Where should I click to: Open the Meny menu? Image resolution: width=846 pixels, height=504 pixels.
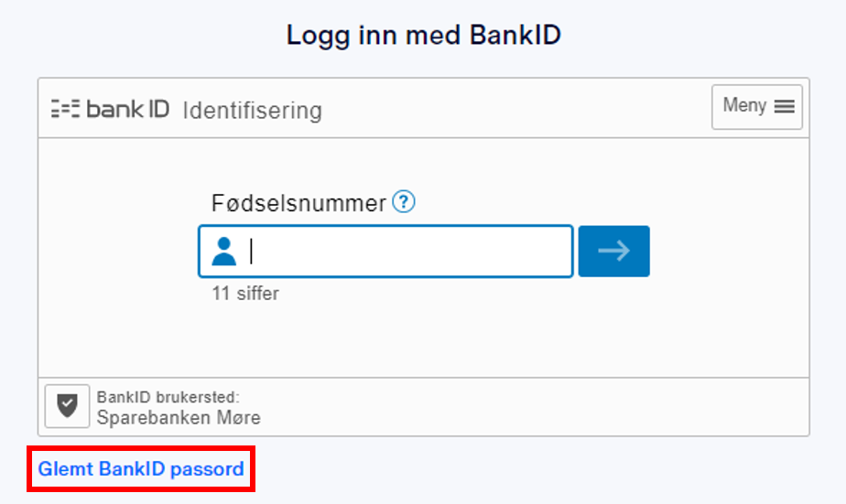[x=757, y=107]
